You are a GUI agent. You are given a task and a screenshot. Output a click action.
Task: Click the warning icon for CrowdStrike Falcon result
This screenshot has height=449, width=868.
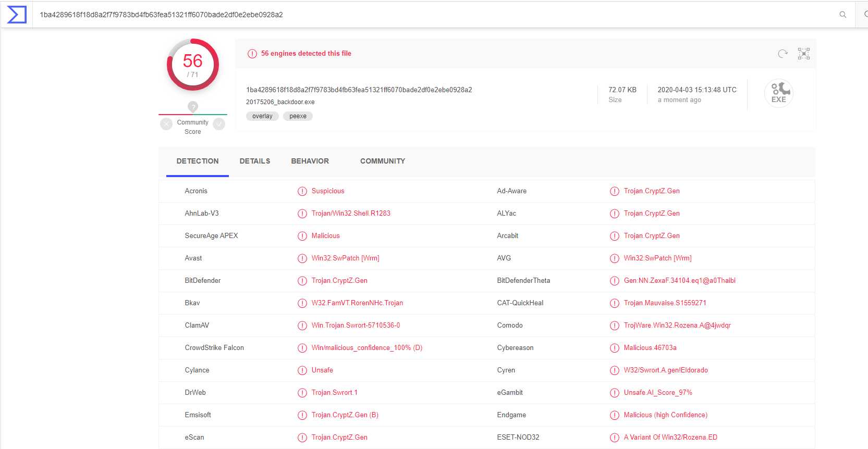pos(302,348)
